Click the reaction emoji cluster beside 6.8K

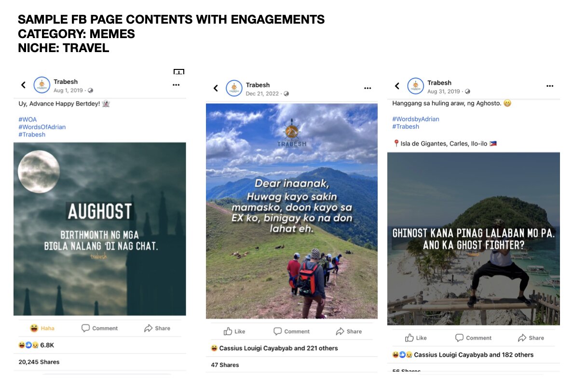28,345
